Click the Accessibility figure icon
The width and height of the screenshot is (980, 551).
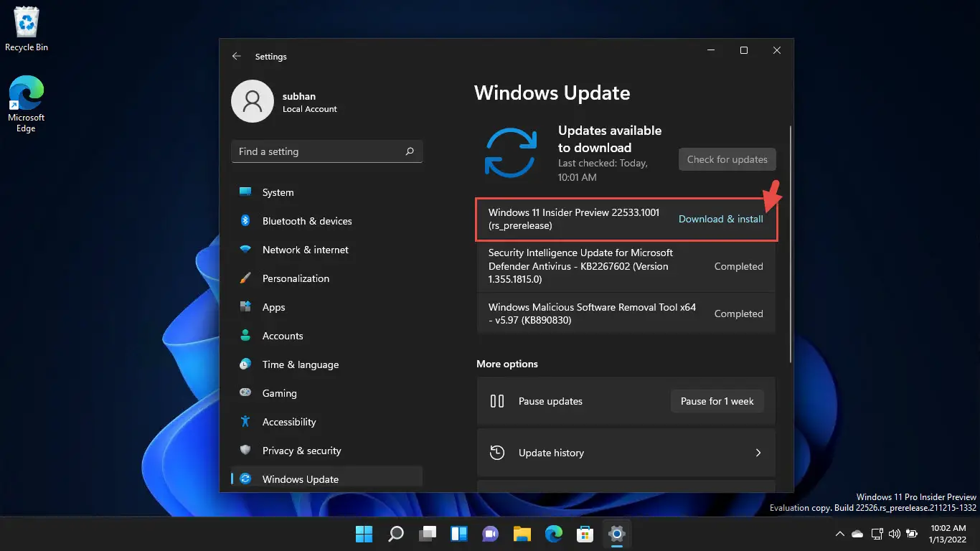(245, 421)
